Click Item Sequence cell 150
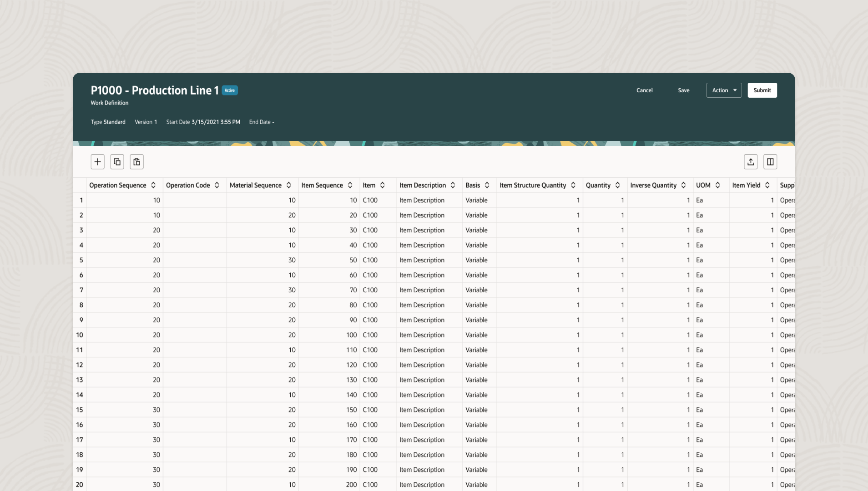 pyautogui.click(x=329, y=410)
